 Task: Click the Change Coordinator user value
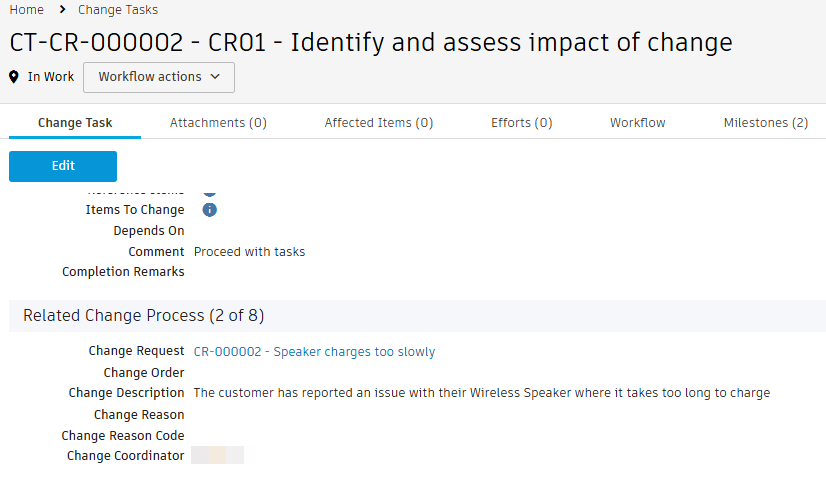218,456
